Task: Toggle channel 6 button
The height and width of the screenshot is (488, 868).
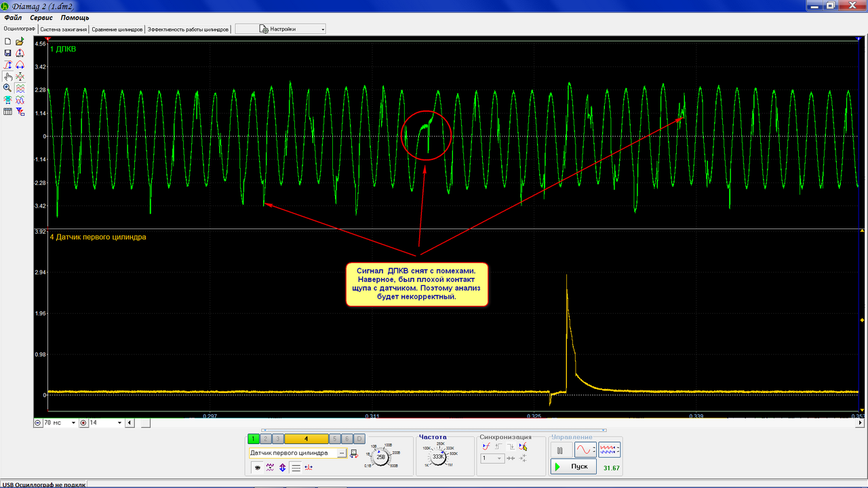Action: tap(347, 439)
